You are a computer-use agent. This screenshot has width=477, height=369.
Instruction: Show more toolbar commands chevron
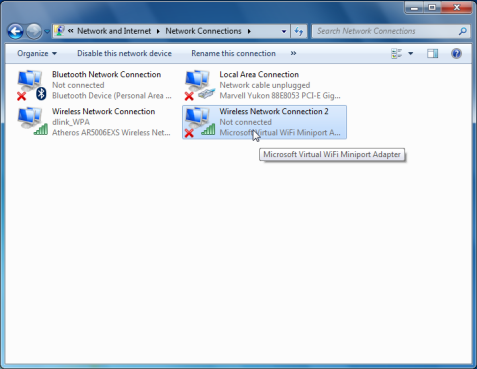click(x=293, y=53)
